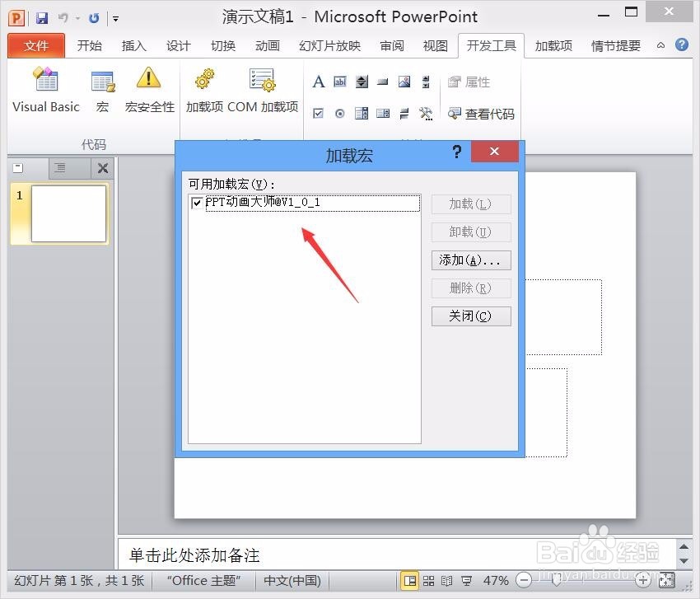The image size is (700, 599).
Task: Click the COM 加载项 icon
Action: (x=263, y=87)
